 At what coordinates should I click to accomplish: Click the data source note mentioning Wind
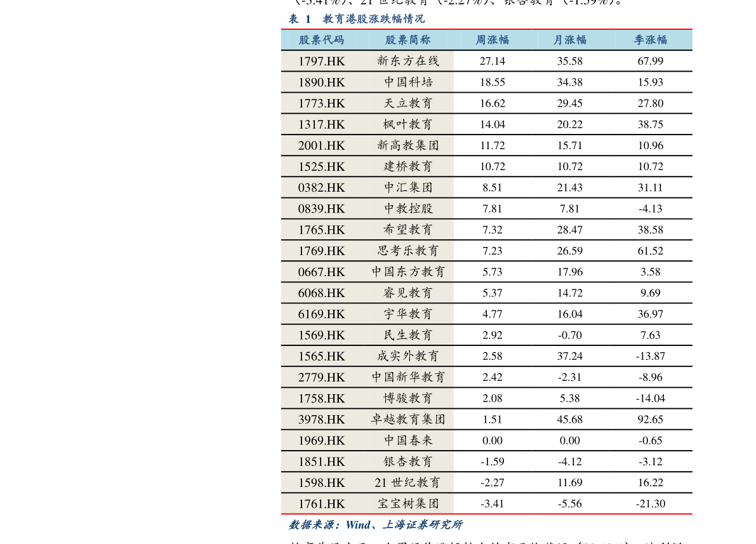(376, 525)
